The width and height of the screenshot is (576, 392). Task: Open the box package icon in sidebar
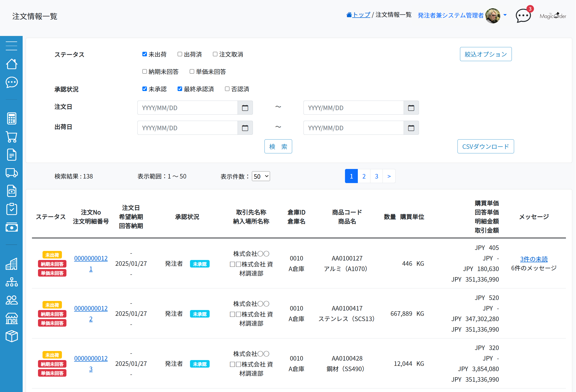pos(12,336)
